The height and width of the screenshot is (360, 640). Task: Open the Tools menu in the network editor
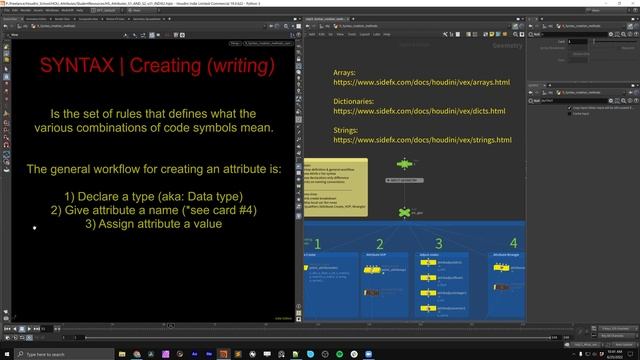click(352, 34)
